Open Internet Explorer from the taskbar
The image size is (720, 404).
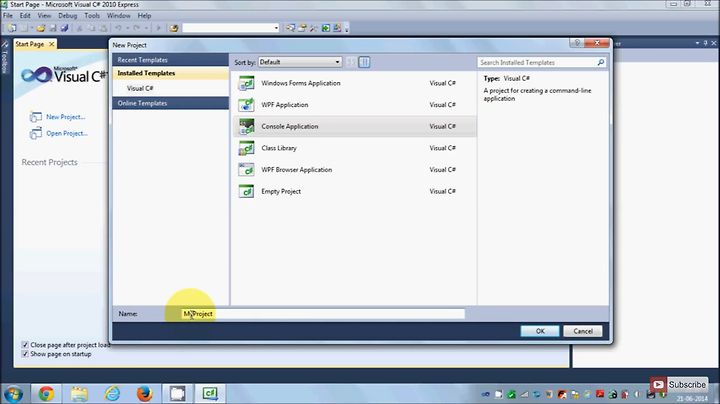[x=112, y=394]
